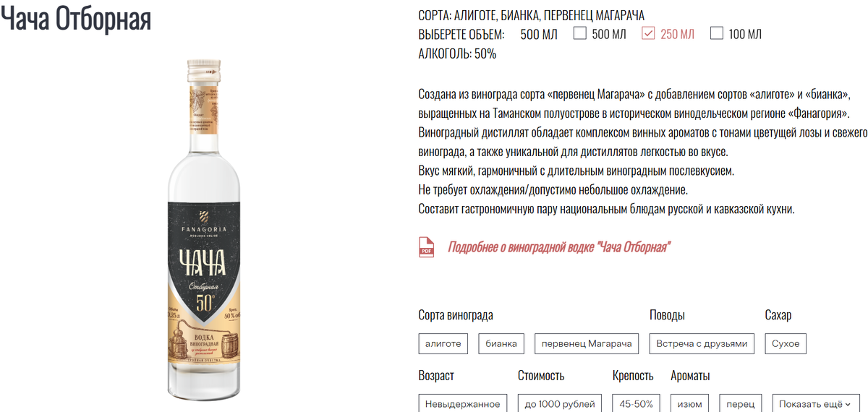Screen dimensions: 868x412
Task: Choose the первенец Магарача tag
Action: pyautogui.click(x=587, y=343)
